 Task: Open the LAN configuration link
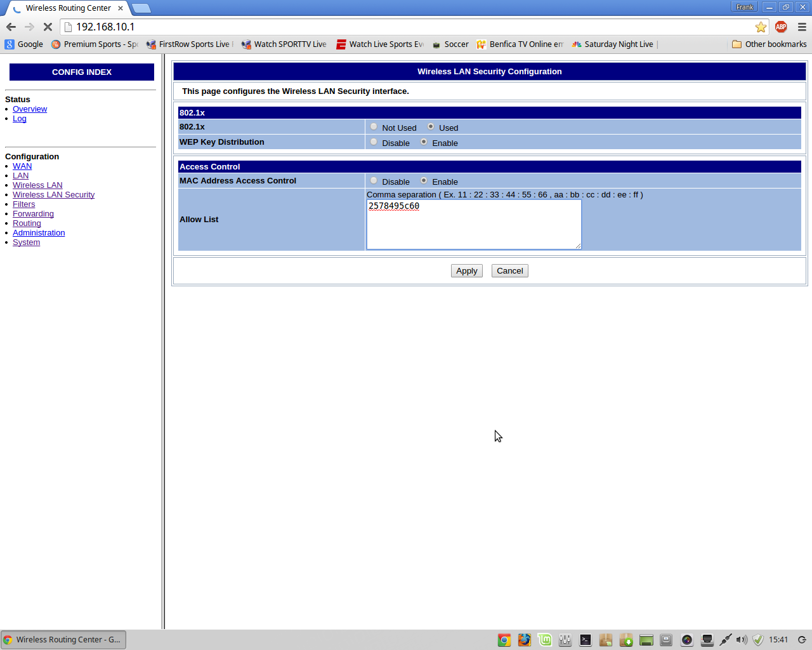pyautogui.click(x=20, y=176)
